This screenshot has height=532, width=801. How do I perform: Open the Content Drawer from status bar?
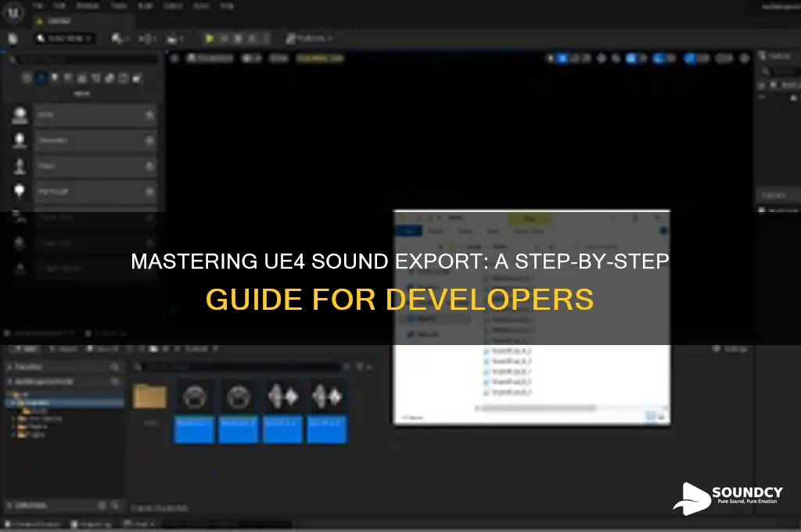pos(34,524)
